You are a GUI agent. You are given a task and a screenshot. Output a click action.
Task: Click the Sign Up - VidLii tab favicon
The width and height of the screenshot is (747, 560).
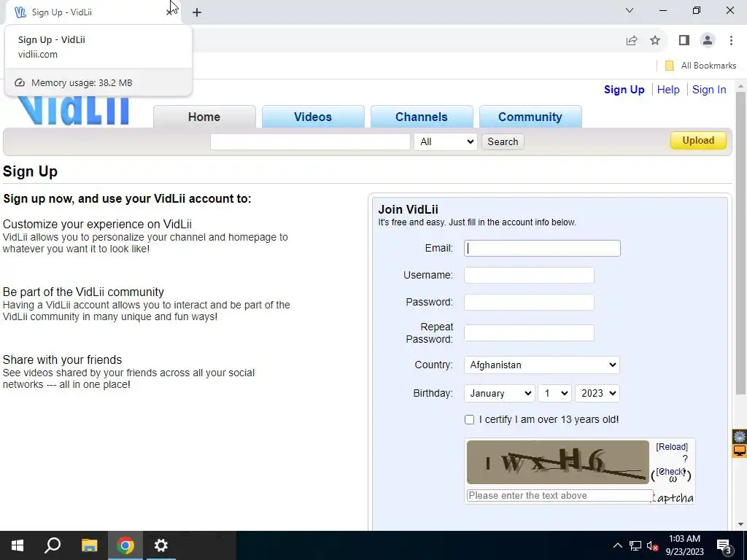[x=20, y=12]
